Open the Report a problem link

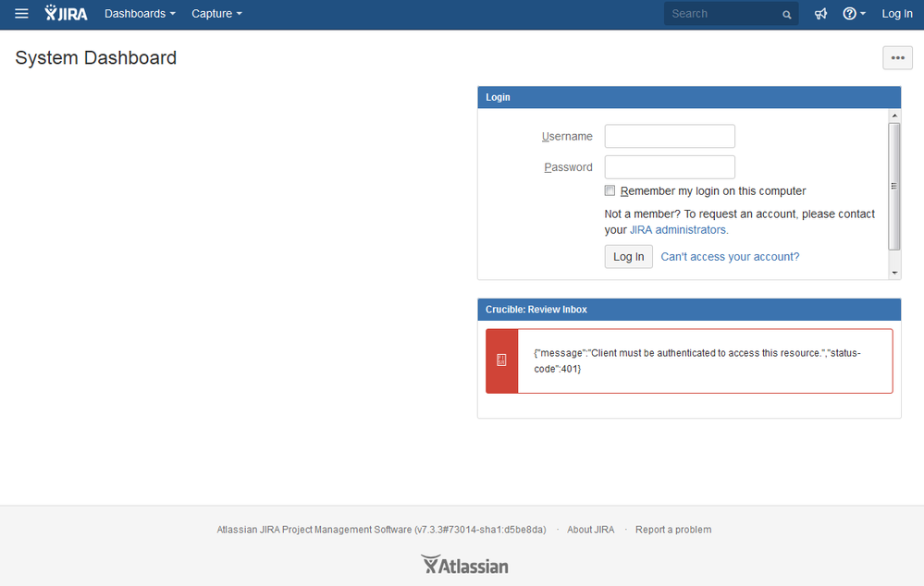coord(673,530)
